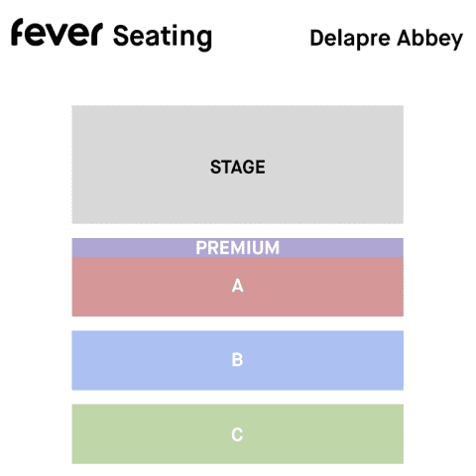Click the white PREMIUM label text

[238, 248]
